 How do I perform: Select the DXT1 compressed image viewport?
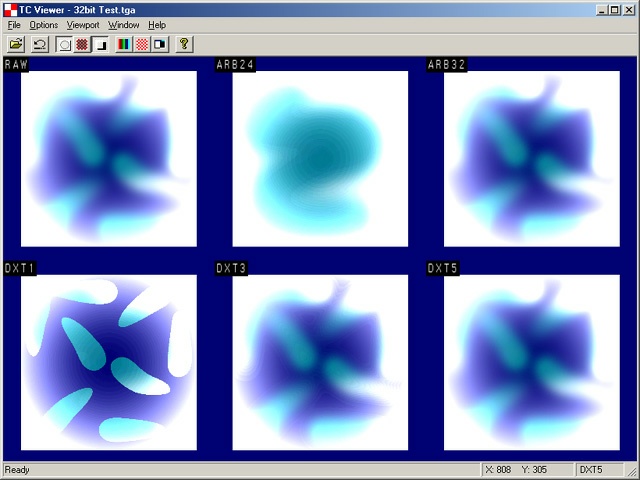(109, 362)
